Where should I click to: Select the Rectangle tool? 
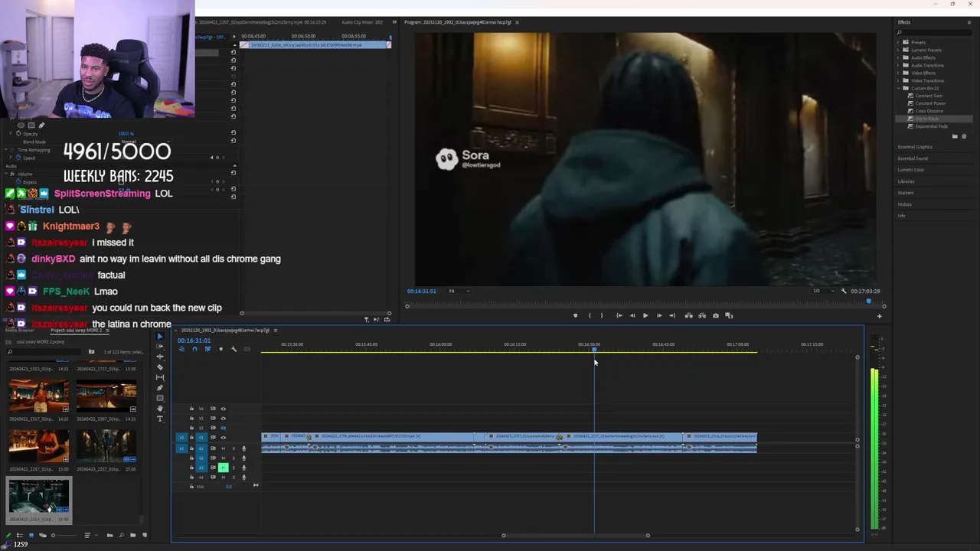tap(160, 398)
